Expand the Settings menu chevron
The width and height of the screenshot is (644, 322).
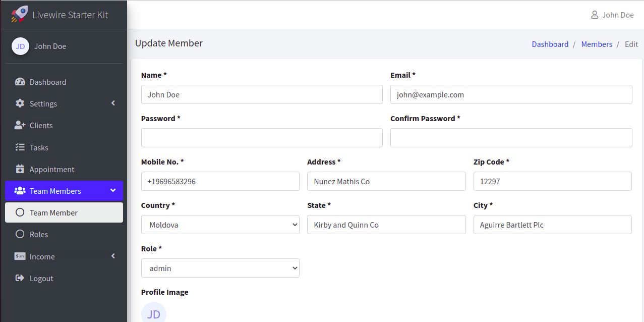pos(113,103)
